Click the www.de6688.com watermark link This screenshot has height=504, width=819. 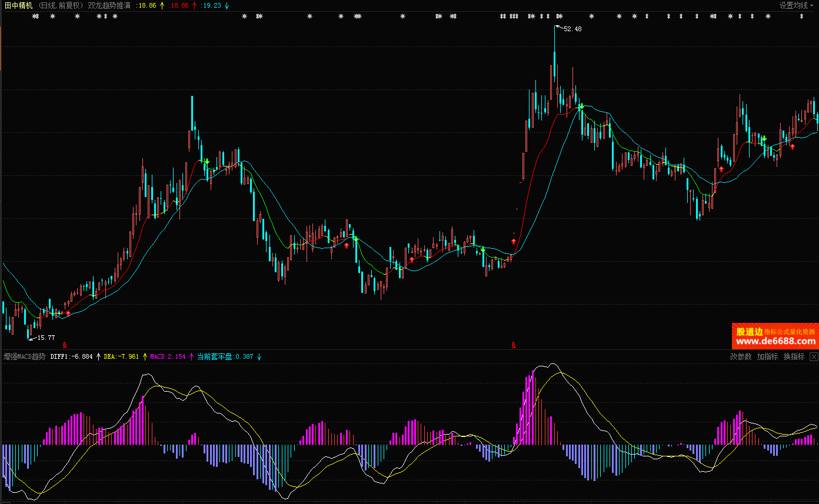pos(775,341)
